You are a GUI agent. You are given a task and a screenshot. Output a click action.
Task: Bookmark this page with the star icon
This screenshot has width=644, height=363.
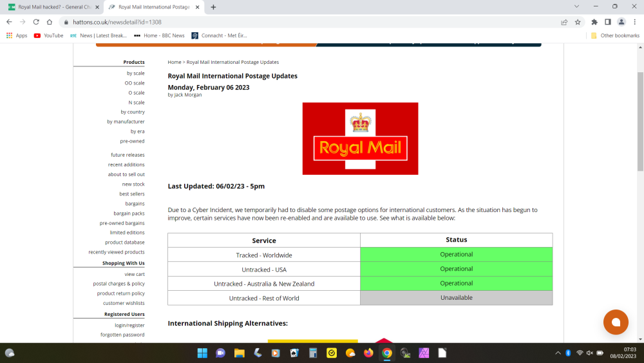[578, 21]
